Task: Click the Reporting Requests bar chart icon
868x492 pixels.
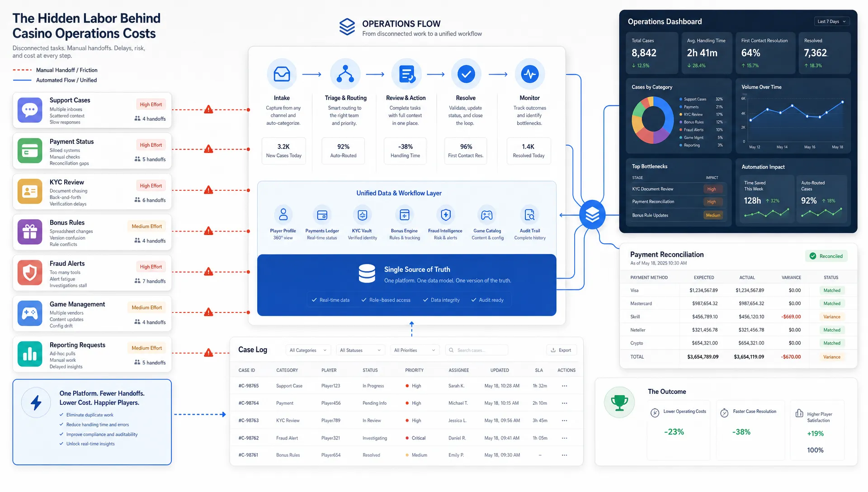Action: point(30,354)
